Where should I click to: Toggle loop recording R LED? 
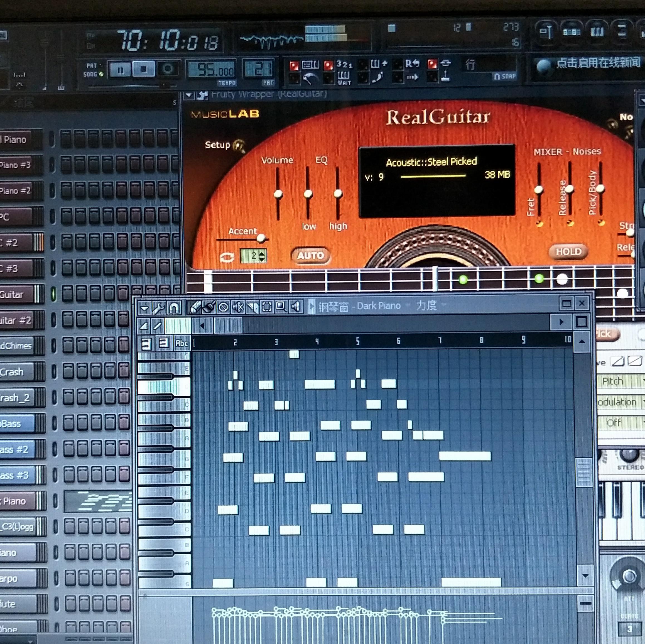tap(398, 64)
